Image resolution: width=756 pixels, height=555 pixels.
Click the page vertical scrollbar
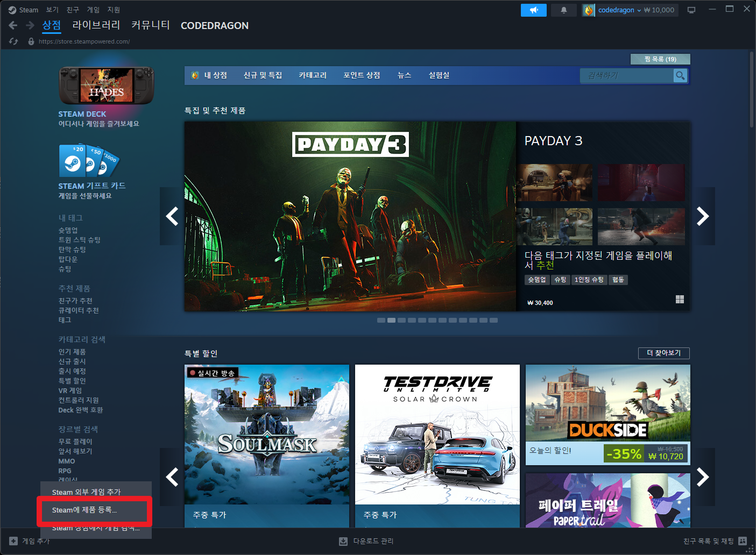click(752, 89)
